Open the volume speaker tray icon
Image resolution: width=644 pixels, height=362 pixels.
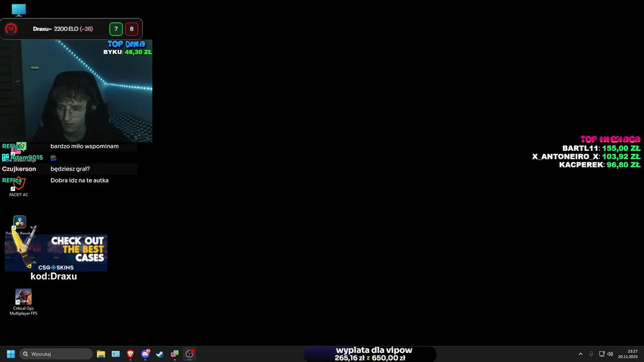pyautogui.click(x=610, y=354)
